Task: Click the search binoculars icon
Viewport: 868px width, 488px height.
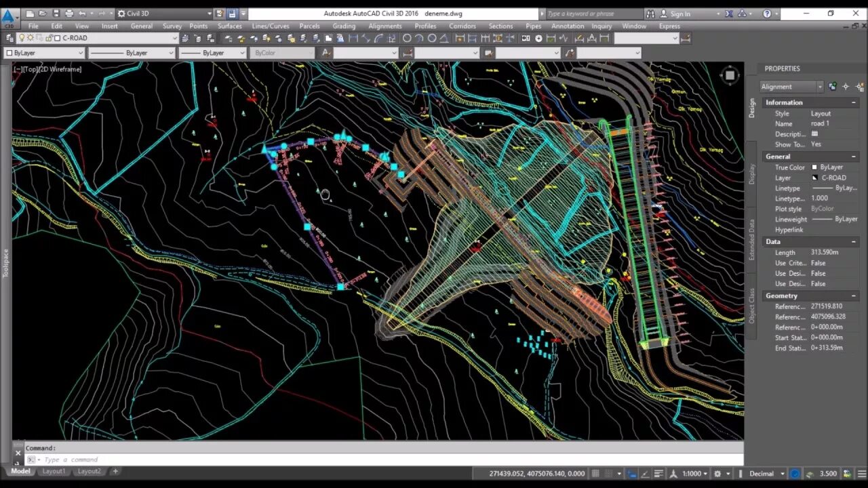Action: pos(651,14)
